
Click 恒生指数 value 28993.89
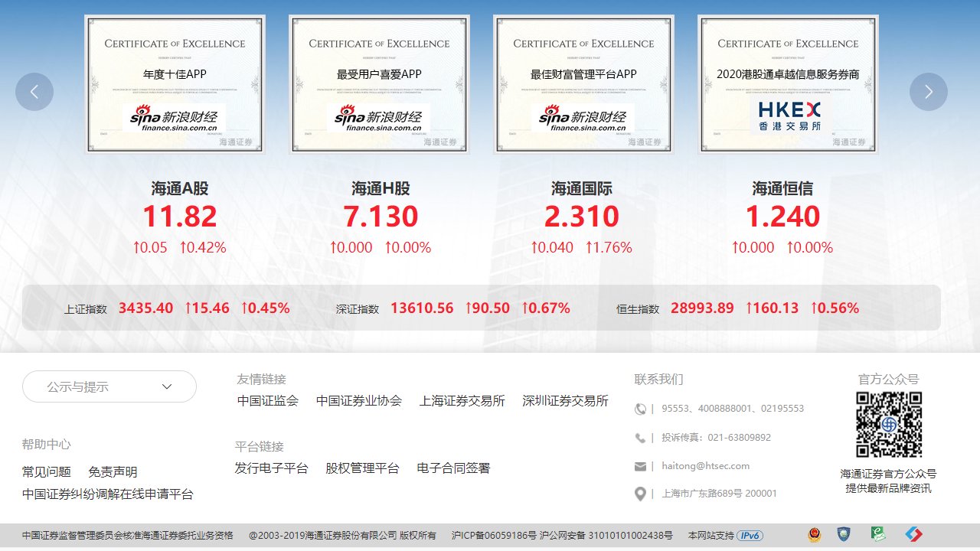click(702, 308)
